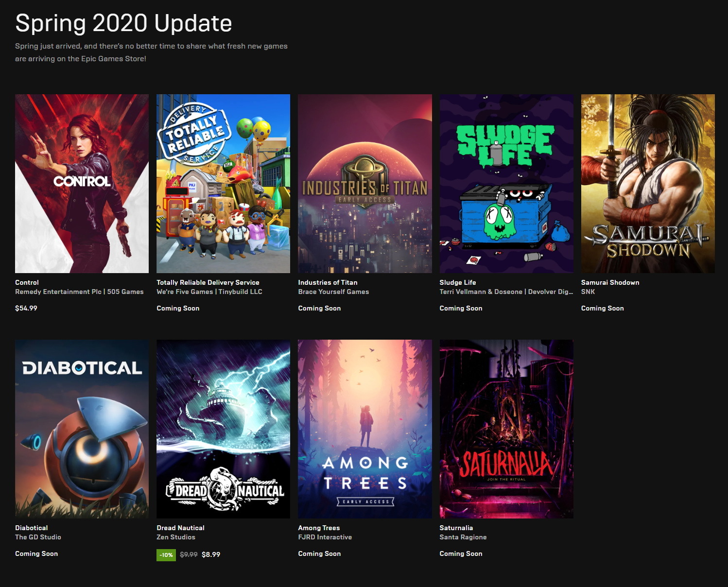Image resolution: width=728 pixels, height=587 pixels.
Task: Click Coming Soon under Saturnalia
Action: pos(461,553)
